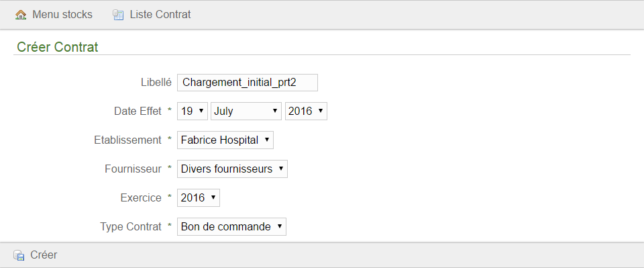Click the list icon beside Liste Contrat
Screen dimensions: 644x268
coord(118,15)
